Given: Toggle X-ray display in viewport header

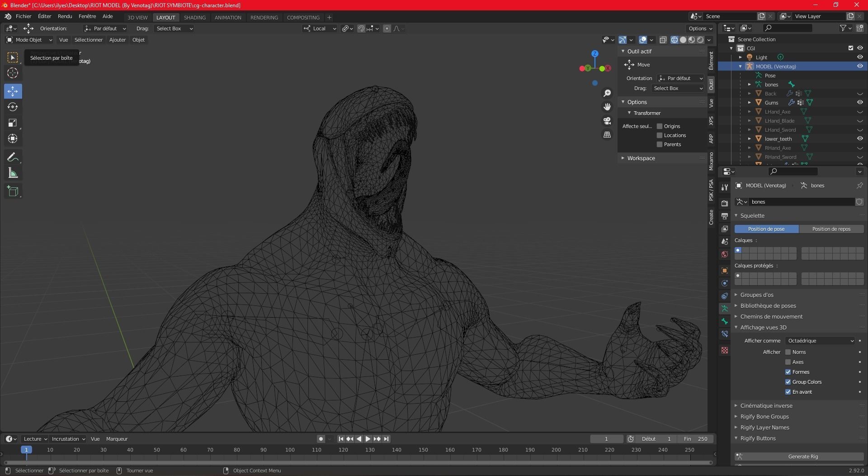Looking at the screenshot, I should tap(663, 40).
